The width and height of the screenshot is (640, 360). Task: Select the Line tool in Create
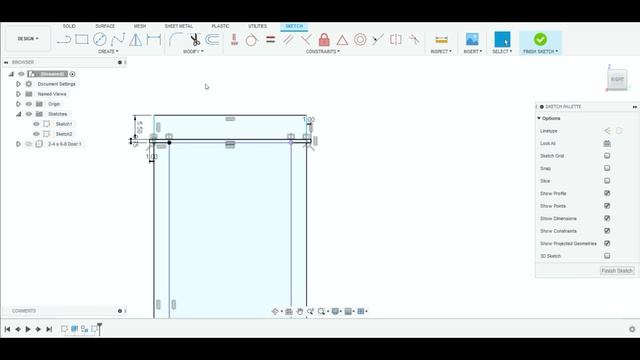(x=64, y=40)
